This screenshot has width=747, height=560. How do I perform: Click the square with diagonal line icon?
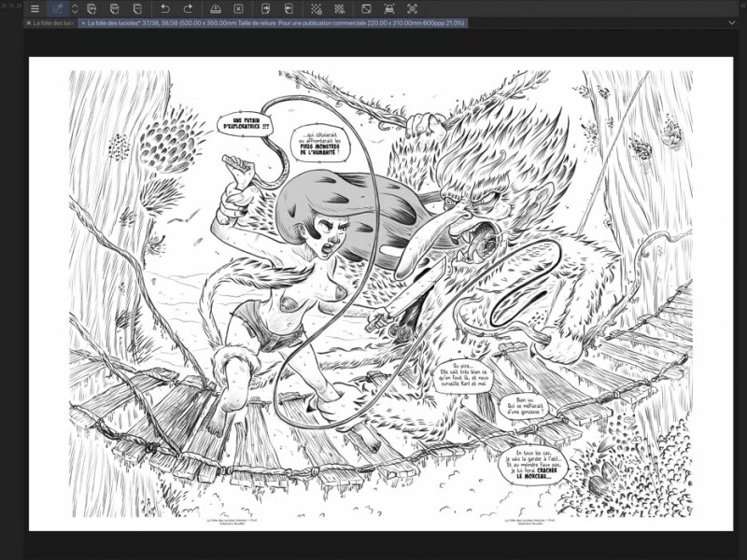(x=367, y=8)
